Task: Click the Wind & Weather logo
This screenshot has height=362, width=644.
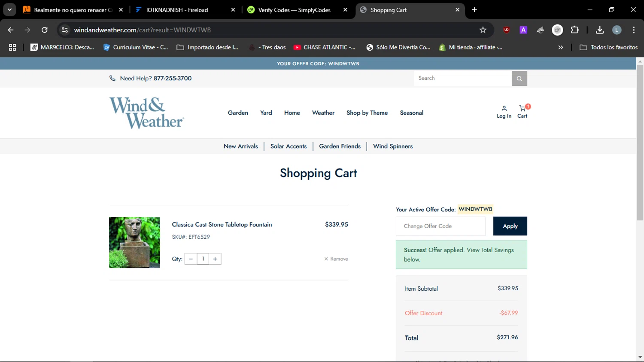Action: click(x=146, y=113)
